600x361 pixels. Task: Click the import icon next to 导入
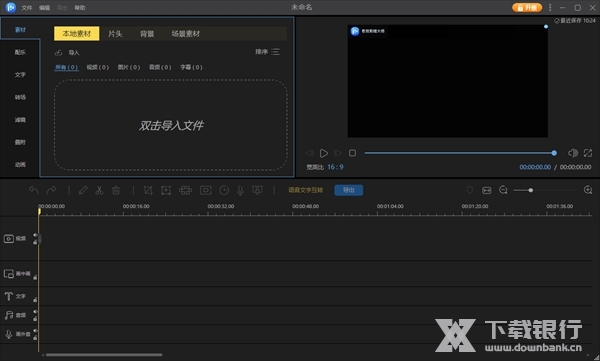pos(59,52)
